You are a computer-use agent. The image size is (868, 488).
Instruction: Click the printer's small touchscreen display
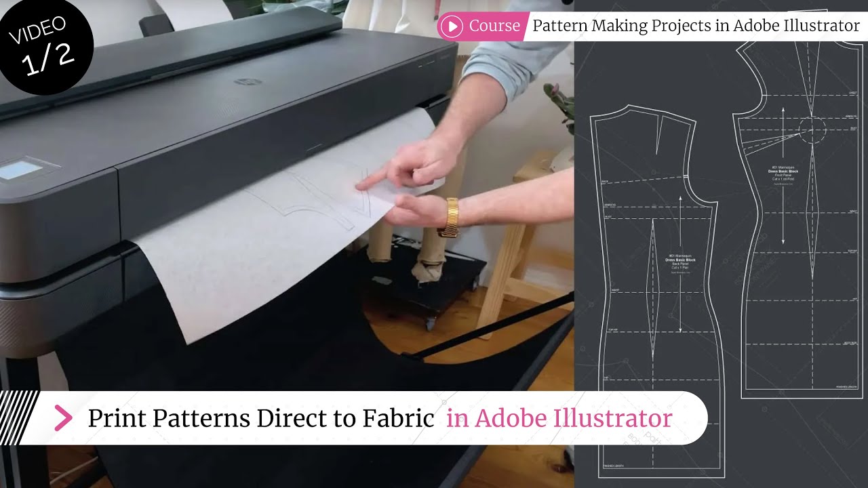coord(22,169)
